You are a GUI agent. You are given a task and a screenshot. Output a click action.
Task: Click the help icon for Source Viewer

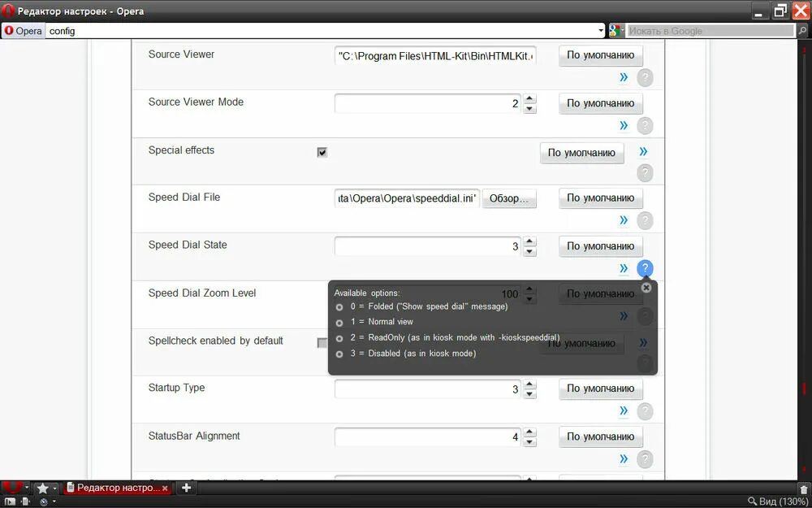coord(645,78)
